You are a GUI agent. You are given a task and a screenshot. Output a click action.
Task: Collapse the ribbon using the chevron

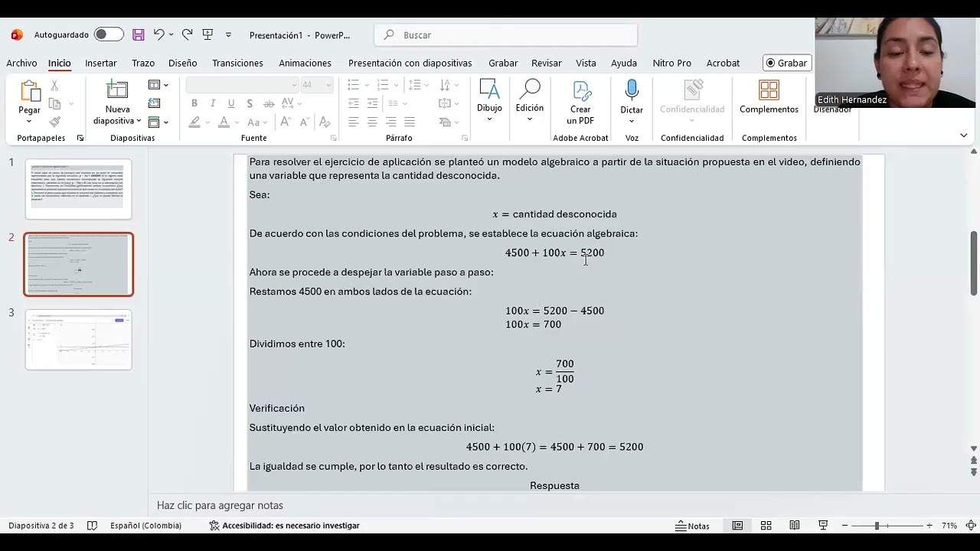(963, 135)
